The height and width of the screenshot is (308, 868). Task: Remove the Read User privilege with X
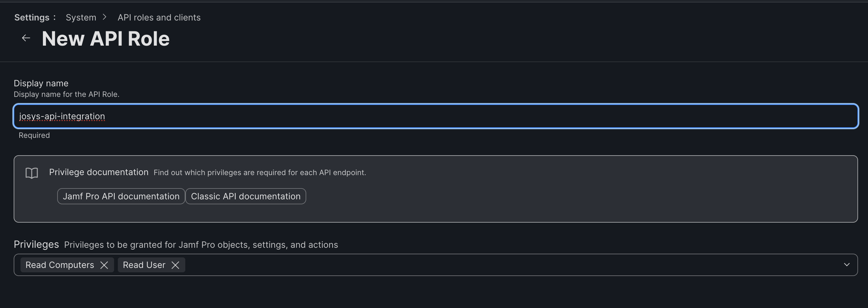(175, 265)
